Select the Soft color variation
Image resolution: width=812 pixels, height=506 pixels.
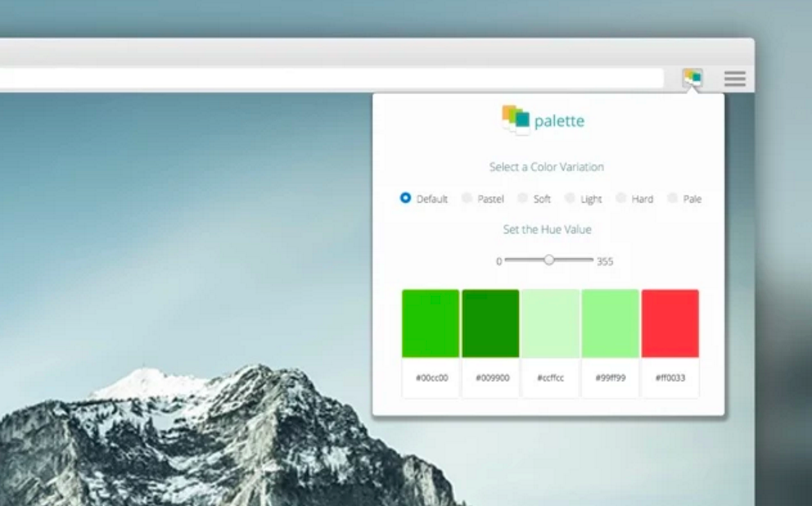pos(523,198)
